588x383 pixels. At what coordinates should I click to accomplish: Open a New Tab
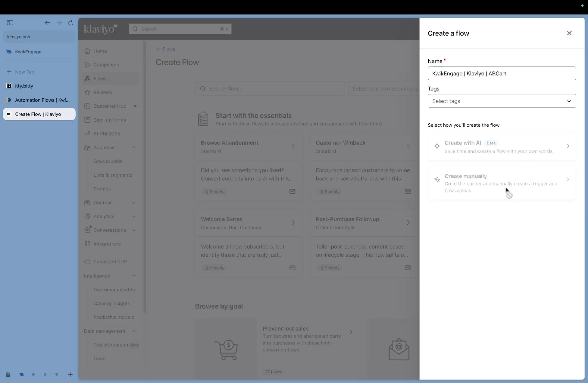click(x=39, y=72)
